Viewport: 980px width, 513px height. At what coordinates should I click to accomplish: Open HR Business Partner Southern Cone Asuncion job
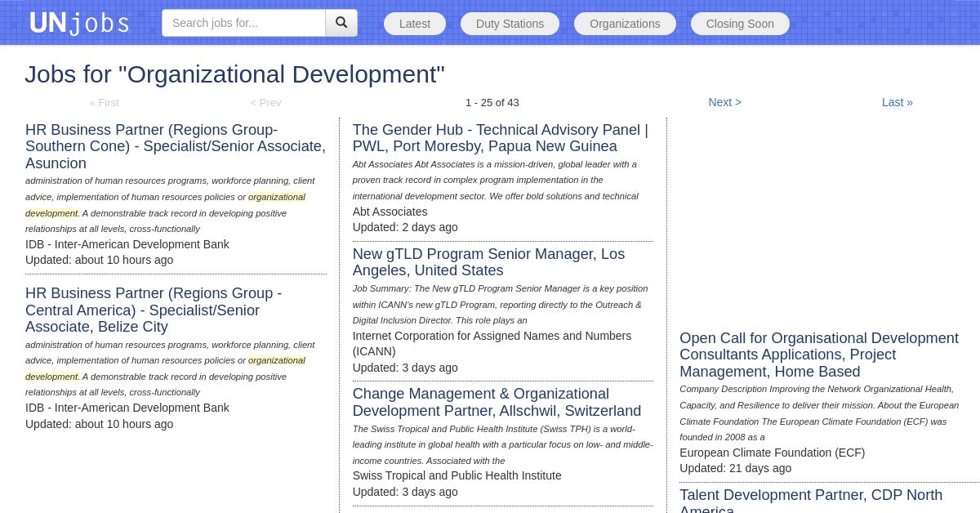(x=175, y=146)
